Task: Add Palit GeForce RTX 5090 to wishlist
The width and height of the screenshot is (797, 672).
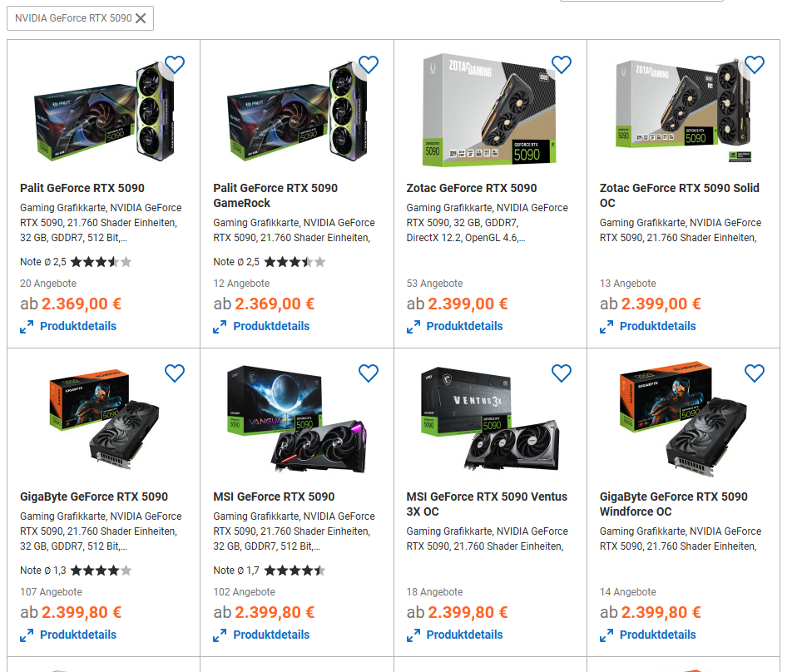Action: click(x=175, y=65)
